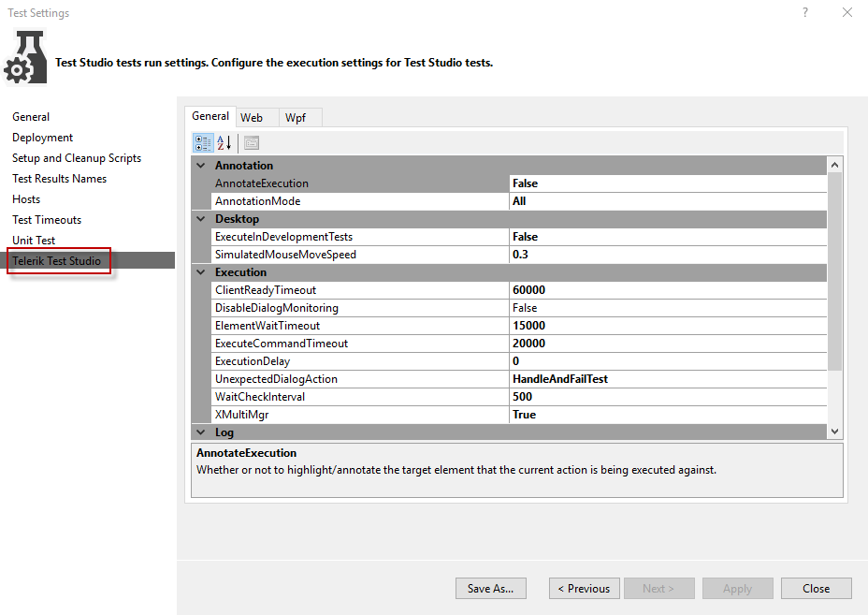The width and height of the screenshot is (868, 615).
Task: Collapse the Annotation category
Action: click(201, 166)
